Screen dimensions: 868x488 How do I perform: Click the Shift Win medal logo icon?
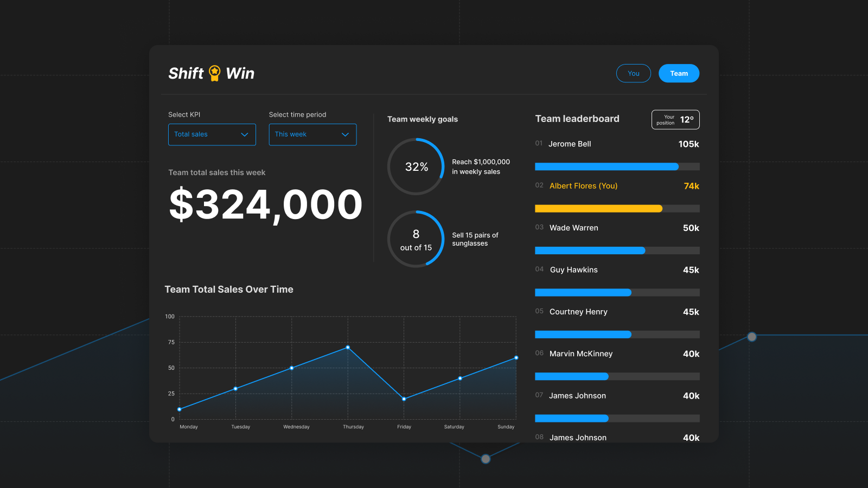point(215,73)
